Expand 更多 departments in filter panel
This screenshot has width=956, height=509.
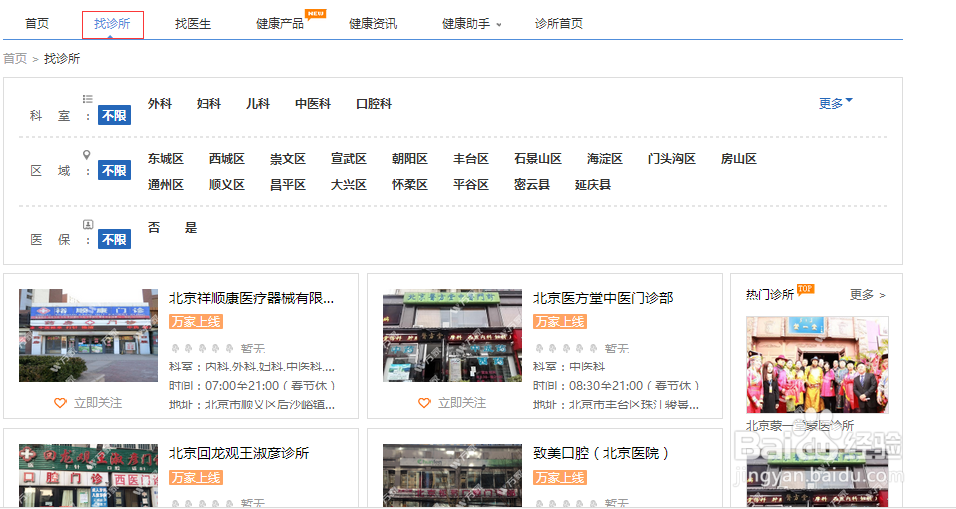pos(835,103)
